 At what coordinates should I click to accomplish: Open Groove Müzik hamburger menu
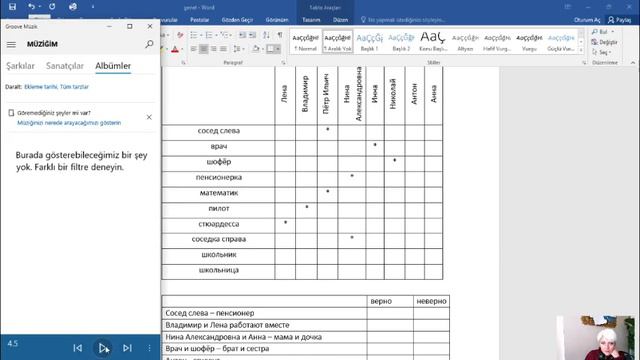click(x=11, y=44)
